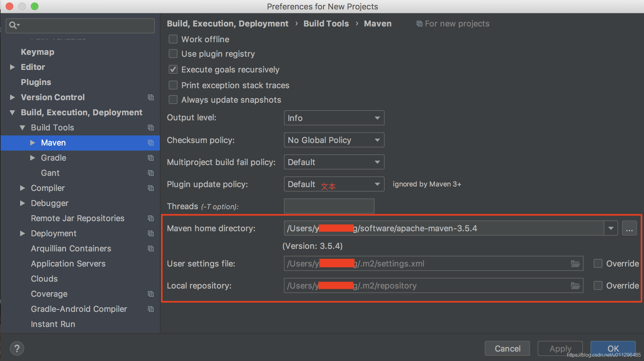
Task: Click the For new projects icon in header
Action: [x=419, y=24]
